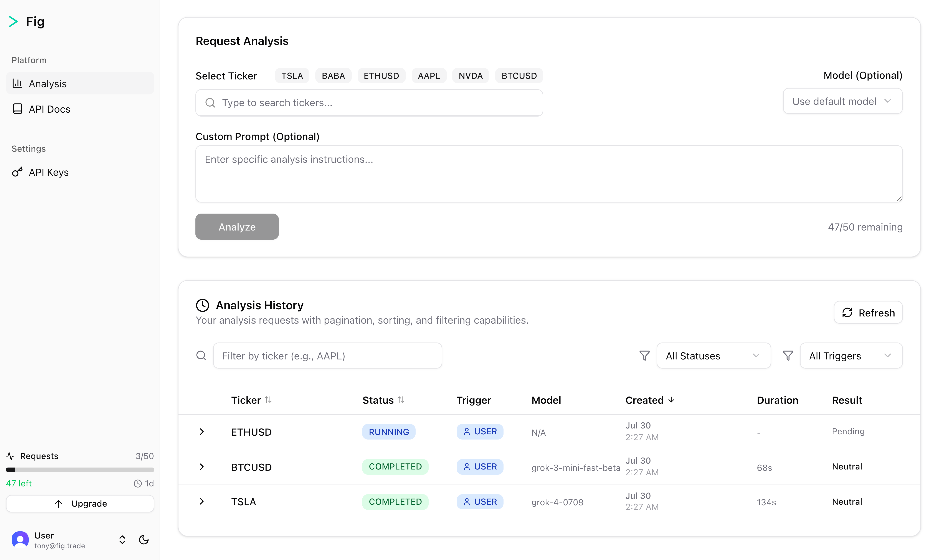Viewport: 938px width, 560px height.
Task: Click the 134s duration cell
Action: pos(766,502)
